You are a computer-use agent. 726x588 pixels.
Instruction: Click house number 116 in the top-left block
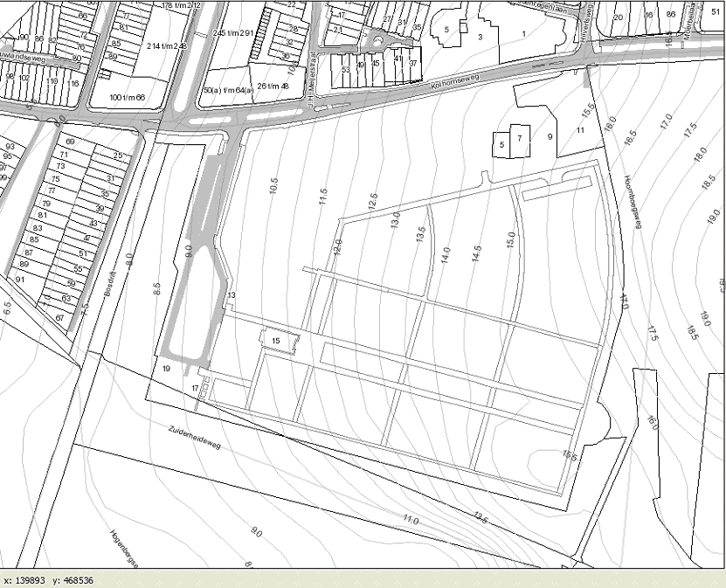[73, 84]
